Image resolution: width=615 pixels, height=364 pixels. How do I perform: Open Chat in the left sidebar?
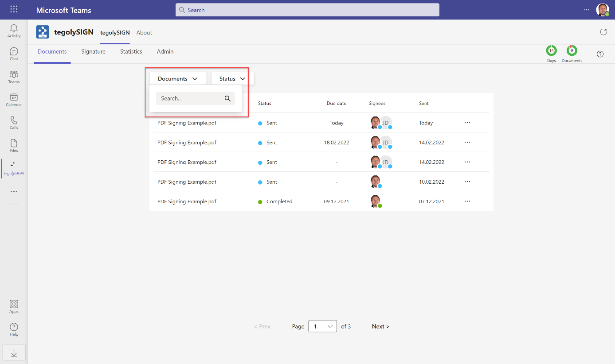14,54
